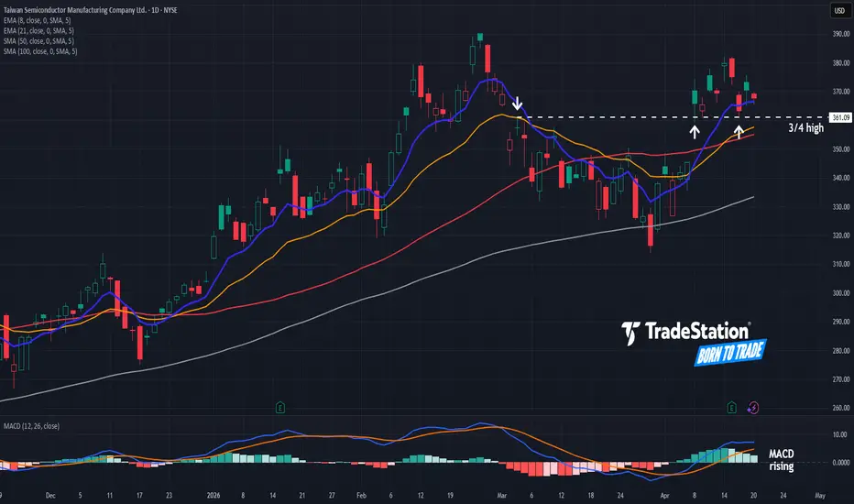This screenshot has height=504, width=854.
Task: Click the Apr date label
Action: pos(664,495)
